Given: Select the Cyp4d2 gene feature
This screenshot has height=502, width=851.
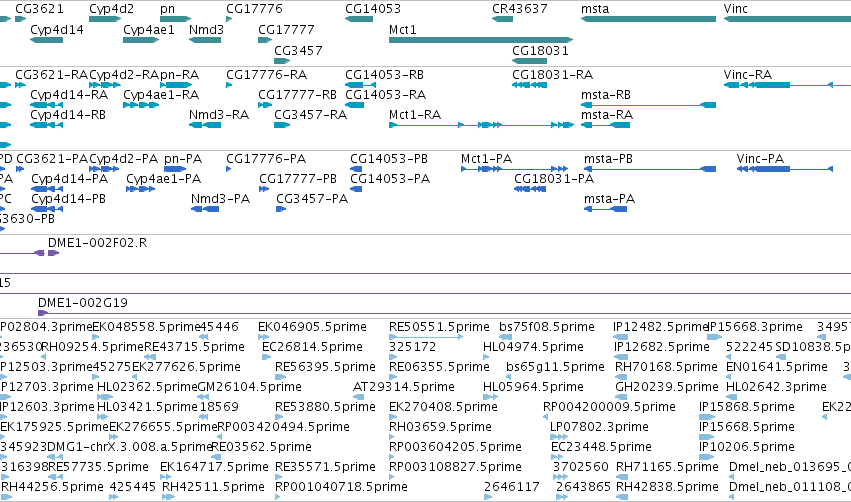Looking at the screenshot, I should point(105,19).
